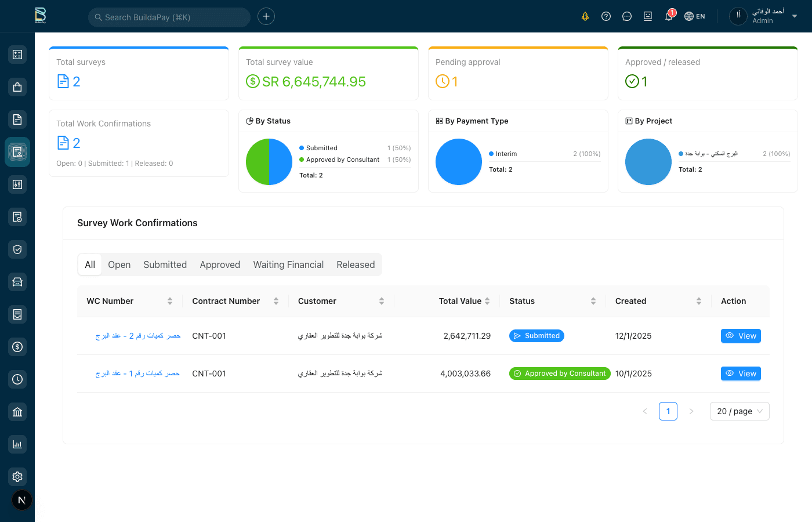Click View button for Submitted row
812x522 pixels.
[x=741, y=336]
